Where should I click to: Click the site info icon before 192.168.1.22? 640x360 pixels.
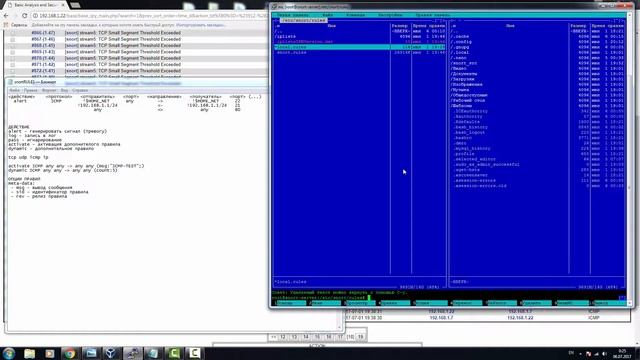(35, 16)
